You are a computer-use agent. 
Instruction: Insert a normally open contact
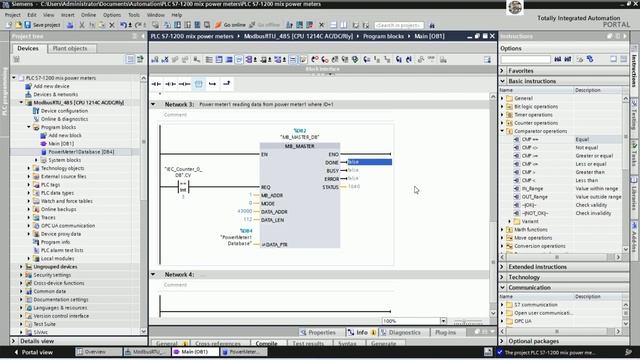[x=156, y=84]
